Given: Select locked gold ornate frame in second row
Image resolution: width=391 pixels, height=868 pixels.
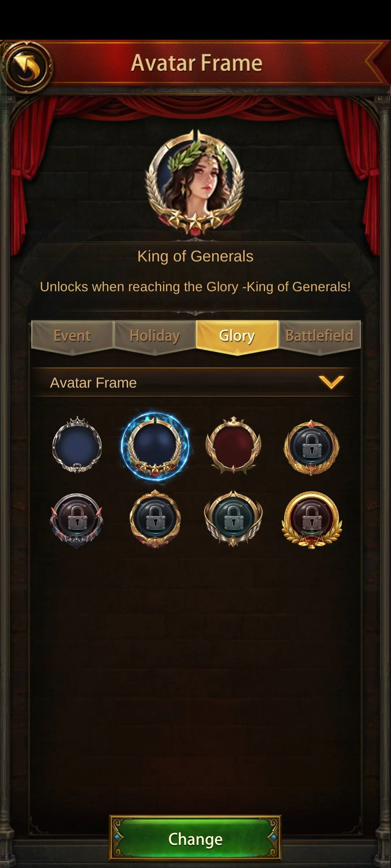Looking at the screenshot, I should click(x=155, y=519).
